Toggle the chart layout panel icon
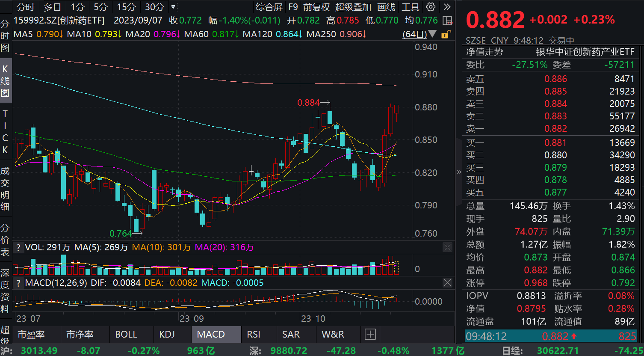 447,21
